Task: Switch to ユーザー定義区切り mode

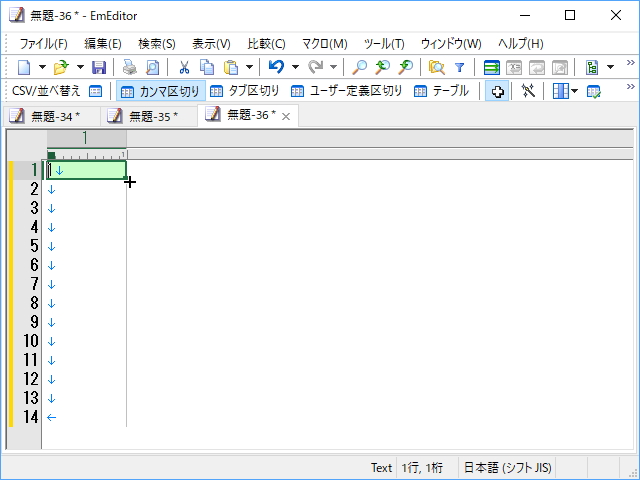Action: point(347,91)
